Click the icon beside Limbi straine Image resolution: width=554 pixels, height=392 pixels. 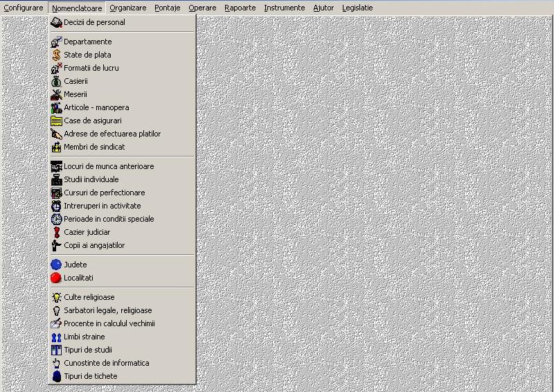pos(56,337)
